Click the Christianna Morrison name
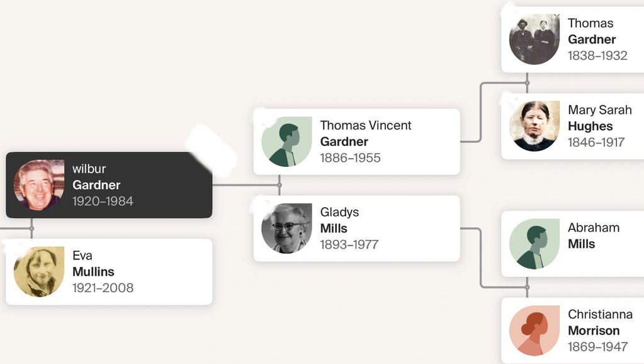The width and height of the screenshot is (644, 364). click(599, 322)
